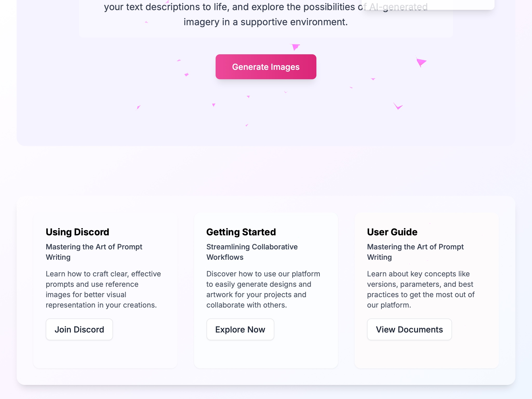Screen dimensions: 532x399
Task: Select the Using Discord heading
Action: (77, 232)
